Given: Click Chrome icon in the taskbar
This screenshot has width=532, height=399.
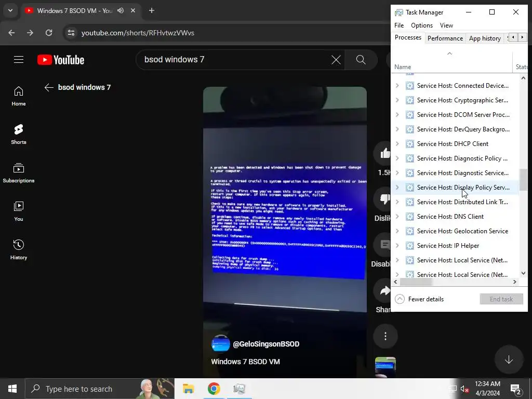Looking at the screenshot, I should [214, 389].
